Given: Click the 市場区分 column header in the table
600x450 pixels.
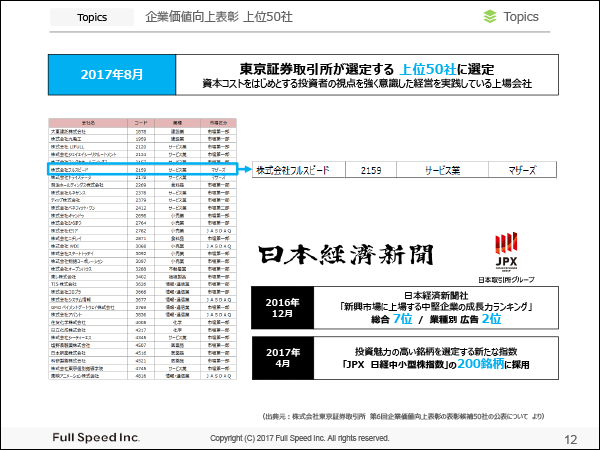Looking at the screenshot, I should click(218, 123).
